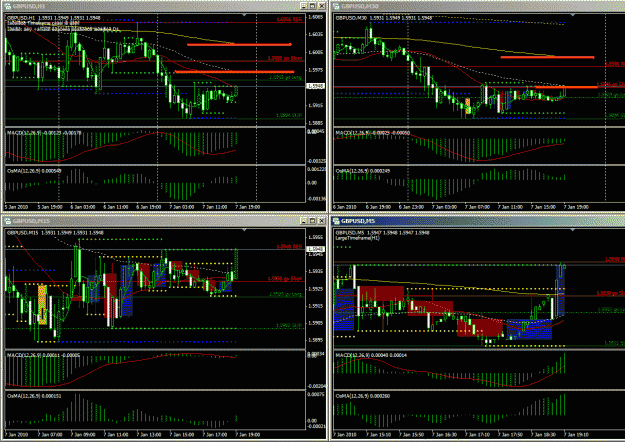The image size is (625, 442).
Task: Minimize the GBPUSD,M15 chart window
Action: 304,220
